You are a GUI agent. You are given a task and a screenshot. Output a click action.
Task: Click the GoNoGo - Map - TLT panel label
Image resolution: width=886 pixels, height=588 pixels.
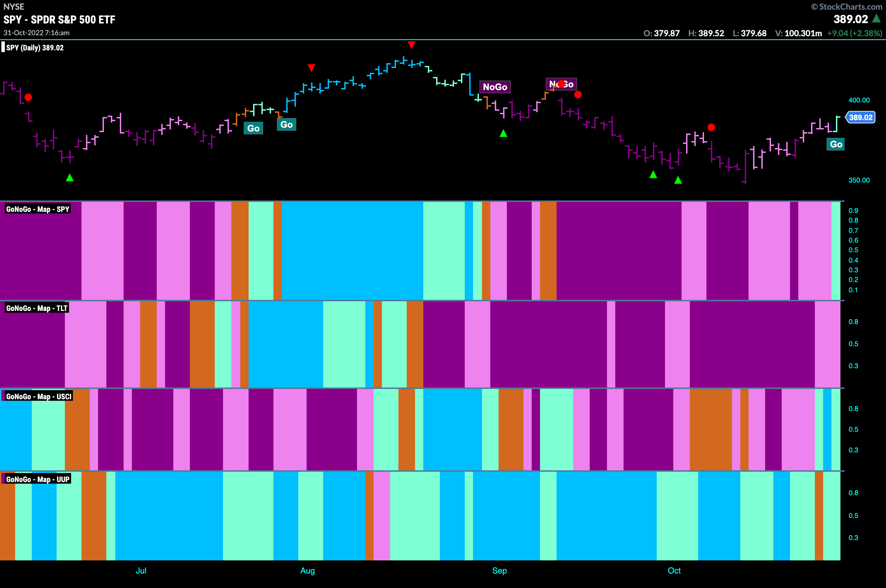coord(36,308)
